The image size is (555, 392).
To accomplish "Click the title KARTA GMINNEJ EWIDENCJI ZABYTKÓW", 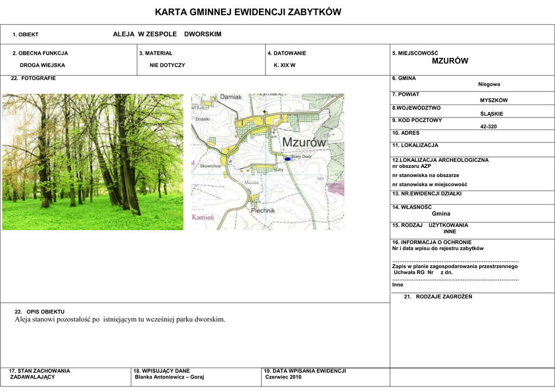I will tap(248, 12).
